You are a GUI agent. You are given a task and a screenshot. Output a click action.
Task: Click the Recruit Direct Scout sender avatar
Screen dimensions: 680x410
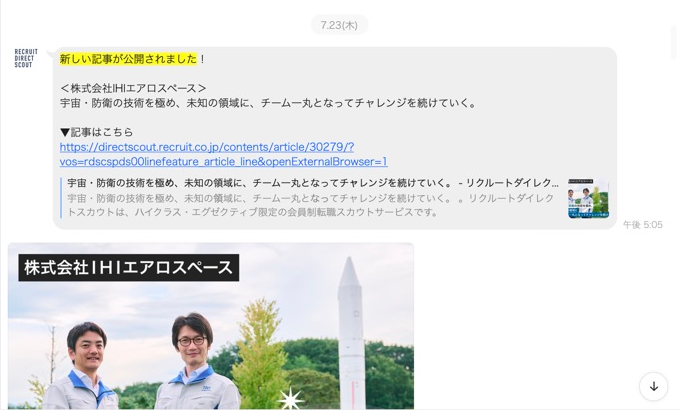pyautogui.click(x=26, y=58)
